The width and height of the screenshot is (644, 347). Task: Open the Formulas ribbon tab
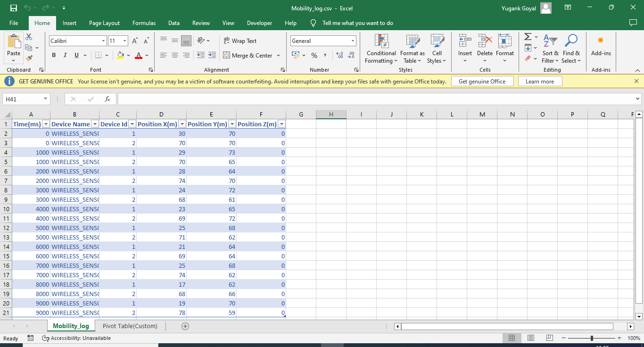pyautogui.click(x=144, y=23)
